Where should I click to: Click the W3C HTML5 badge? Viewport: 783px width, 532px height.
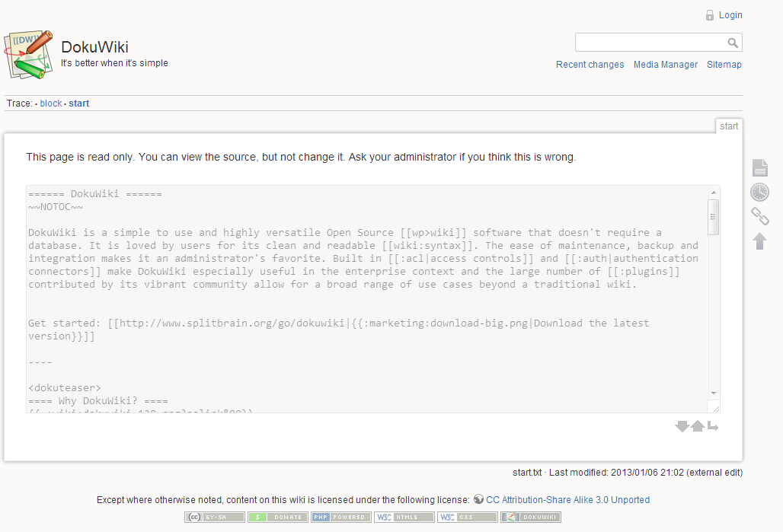coord(404,517)
